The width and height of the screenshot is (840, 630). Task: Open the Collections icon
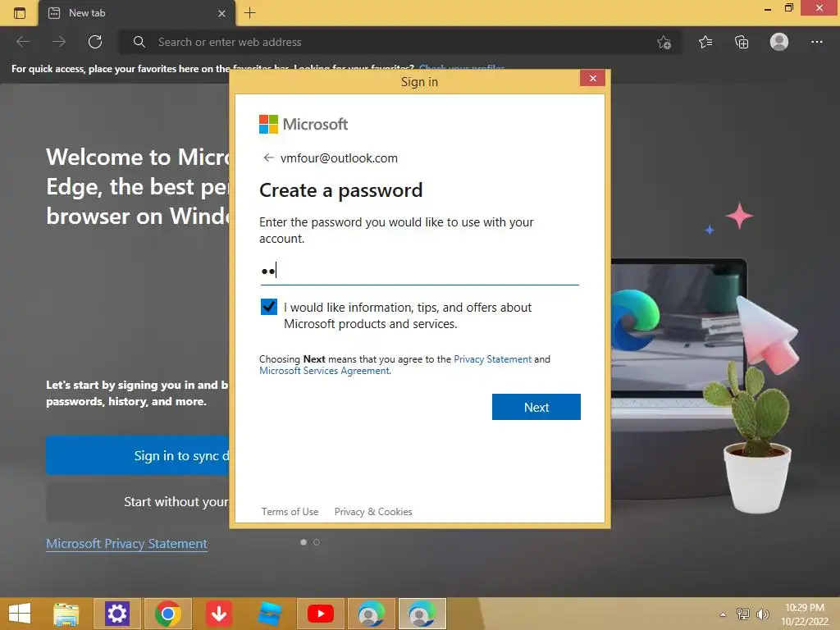(742, 42)
